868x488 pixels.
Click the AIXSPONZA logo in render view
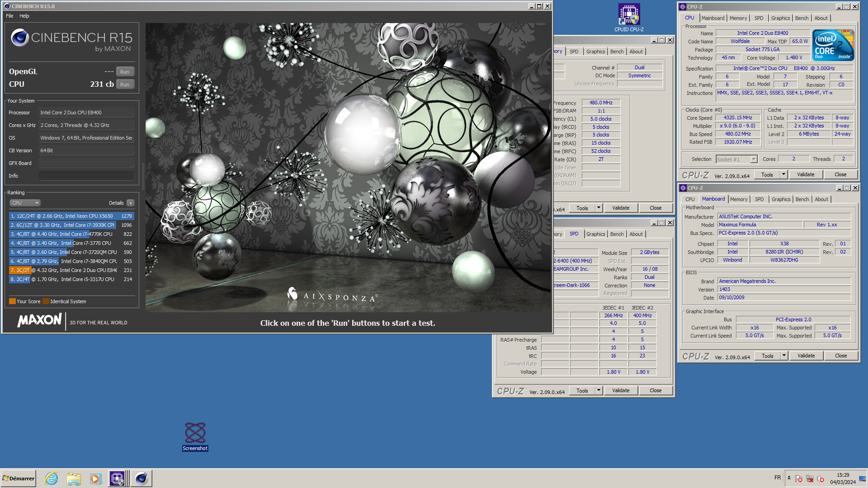click(x=332, y=295)
